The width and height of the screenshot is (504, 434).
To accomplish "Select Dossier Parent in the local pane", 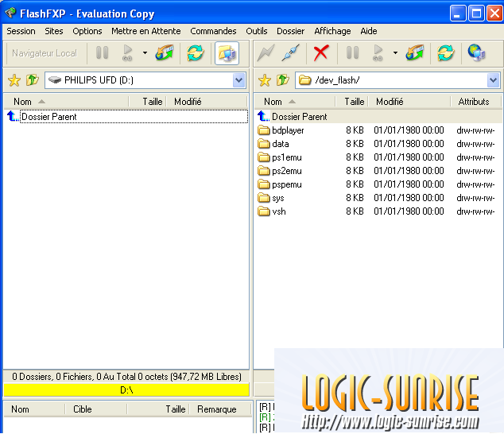I will tap(126, 116).
